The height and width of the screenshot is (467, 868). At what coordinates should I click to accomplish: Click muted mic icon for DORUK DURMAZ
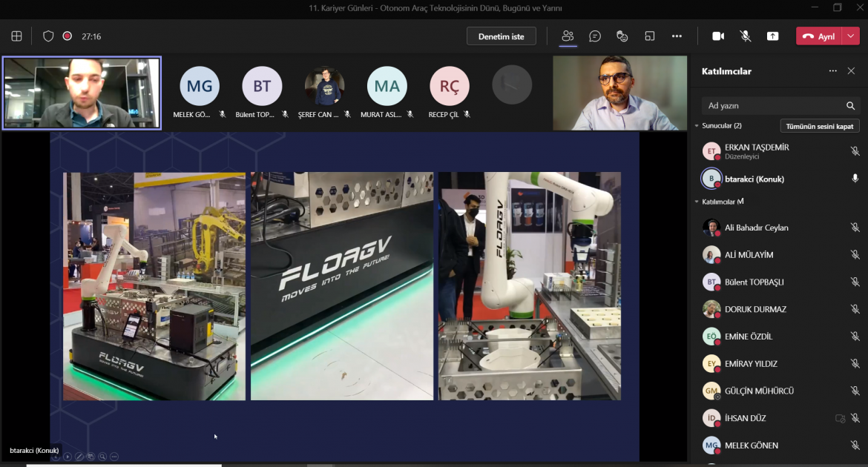coord(855,309)
